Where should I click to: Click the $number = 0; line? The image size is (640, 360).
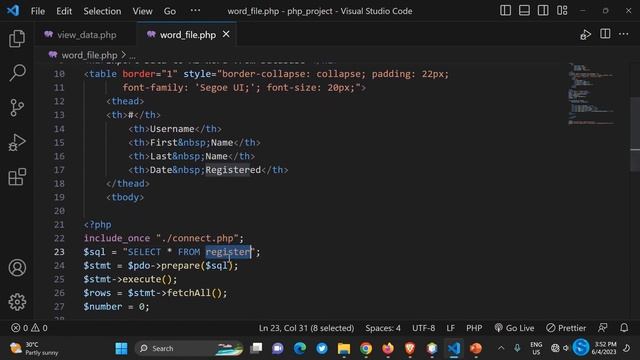116,307
